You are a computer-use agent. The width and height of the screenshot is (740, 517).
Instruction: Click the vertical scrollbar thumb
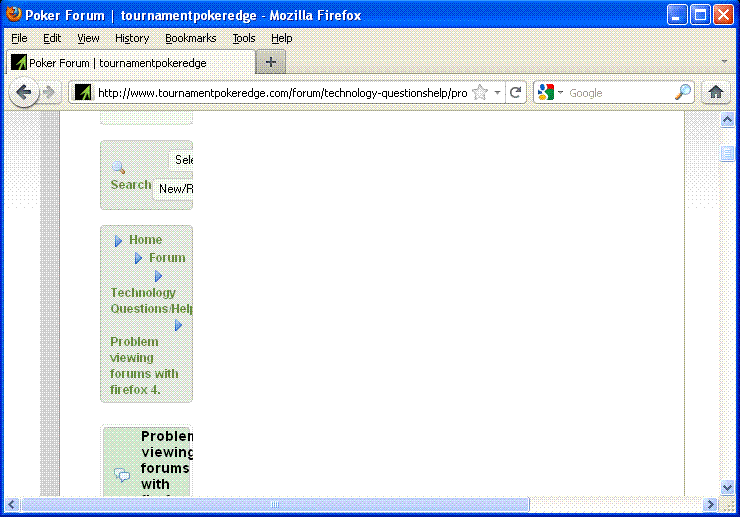click(x=727, y=153)
